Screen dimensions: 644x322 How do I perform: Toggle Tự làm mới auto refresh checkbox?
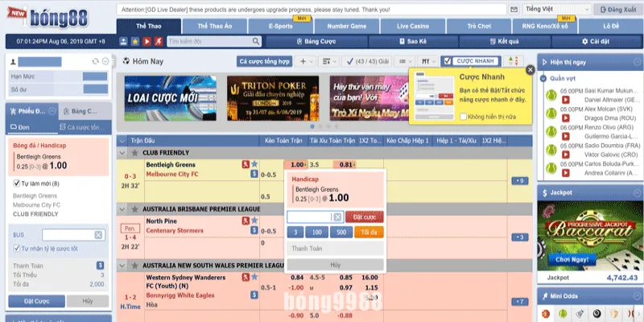(17, 184)
